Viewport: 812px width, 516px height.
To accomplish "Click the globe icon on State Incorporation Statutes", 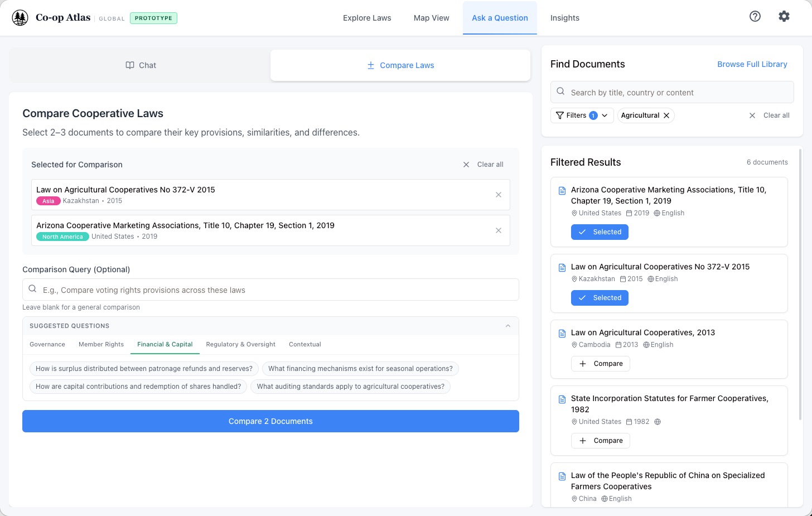I will click(657, 422).
